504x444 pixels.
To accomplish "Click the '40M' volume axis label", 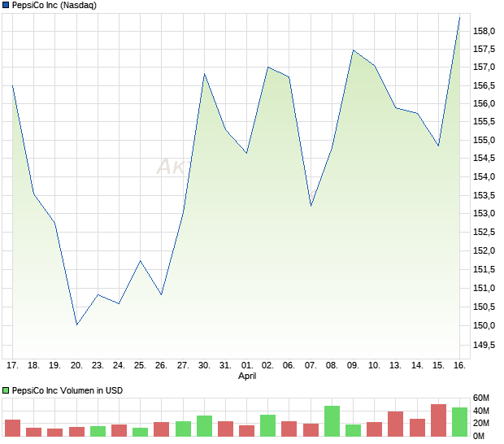I will click(x=481, y=411).
